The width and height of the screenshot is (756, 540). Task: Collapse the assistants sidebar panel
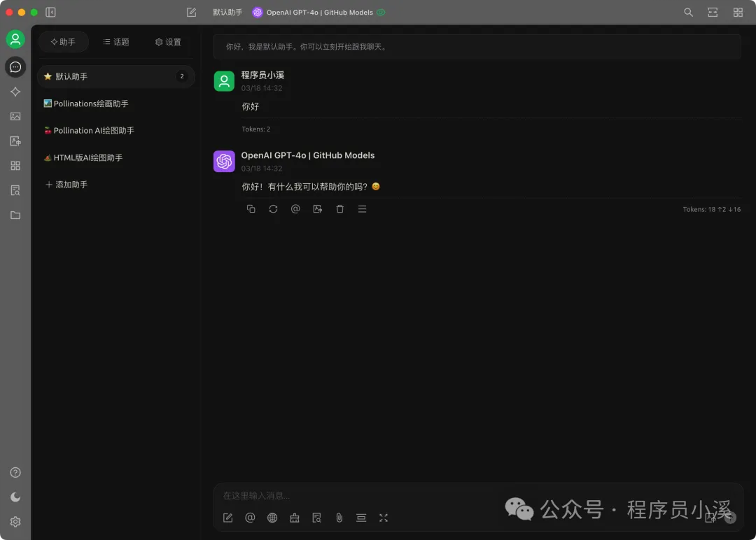[50, 12]
